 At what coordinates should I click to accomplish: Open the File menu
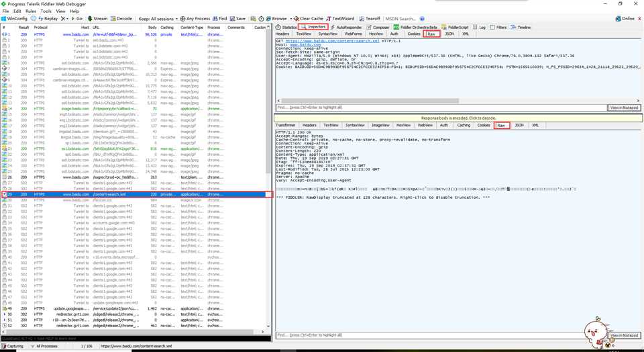[6, 11]
